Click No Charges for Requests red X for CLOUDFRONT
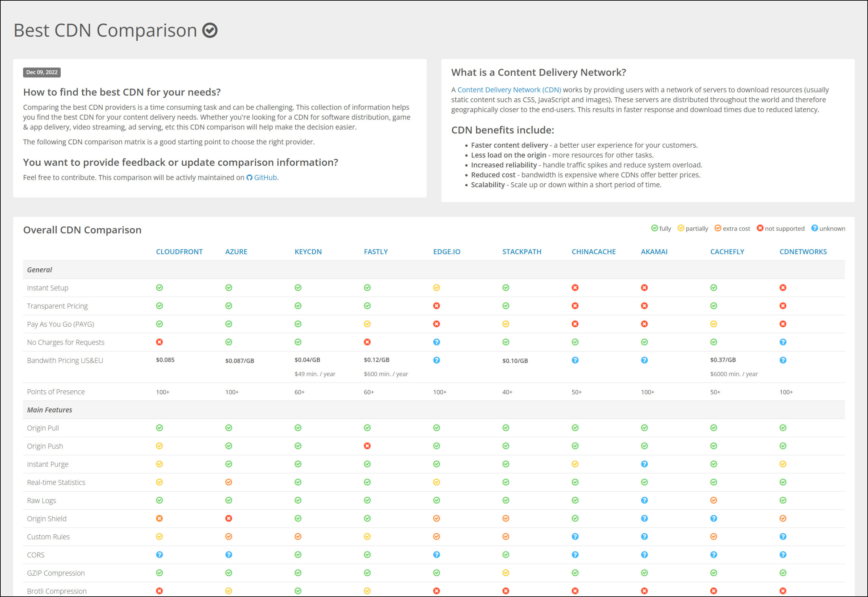This screenshot has height=597, width=868. 159,342
